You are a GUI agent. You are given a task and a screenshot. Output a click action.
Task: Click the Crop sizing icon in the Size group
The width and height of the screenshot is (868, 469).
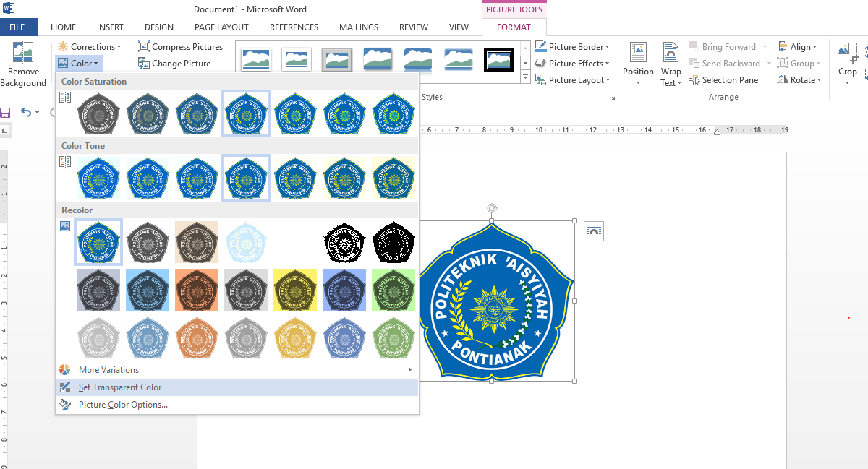[848, 53]
